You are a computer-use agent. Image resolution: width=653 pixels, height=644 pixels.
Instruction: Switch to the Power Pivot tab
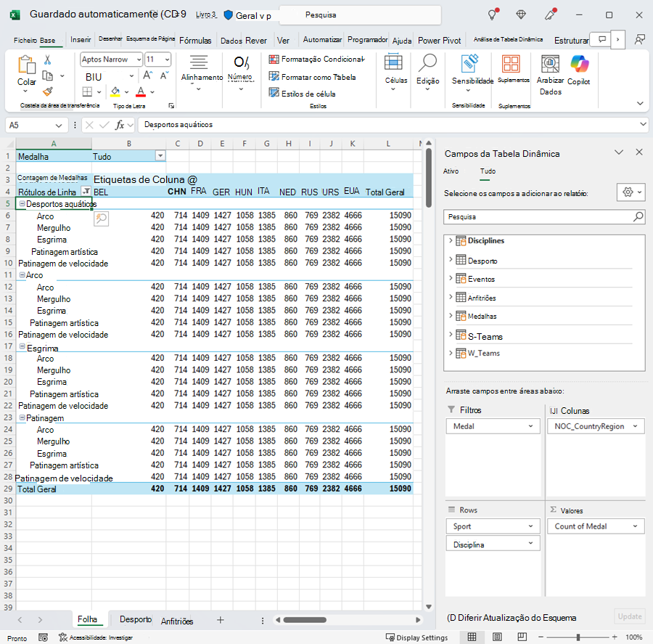click(x=440, y=41)
